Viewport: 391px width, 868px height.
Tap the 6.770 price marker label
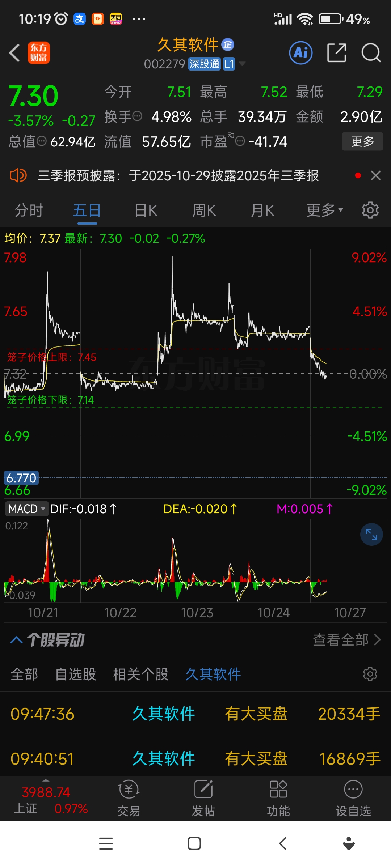point(21,478)
